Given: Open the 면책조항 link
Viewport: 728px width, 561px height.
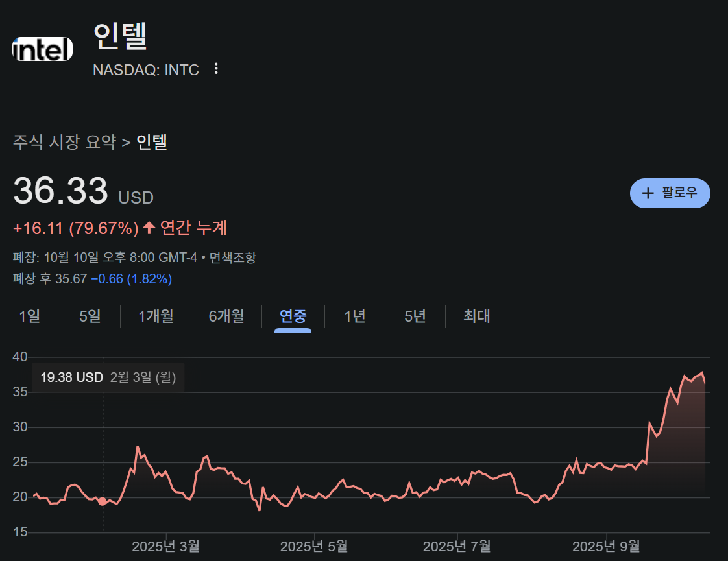Looking at the screenshot, I should pyautogui.click(x=232, y=257).
